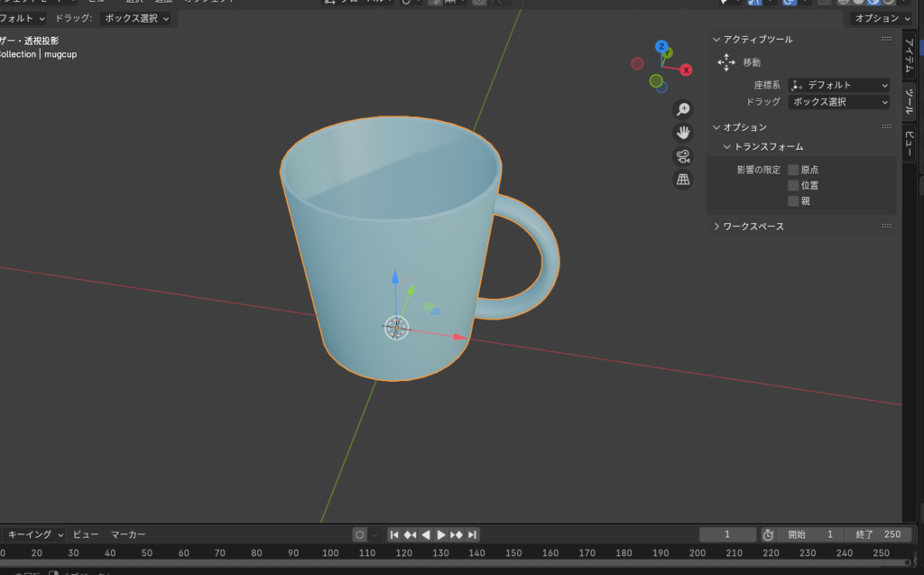Click the zoom magnifier icon in viewport
This screenshot has height=575, width=924.
[683, 109]
